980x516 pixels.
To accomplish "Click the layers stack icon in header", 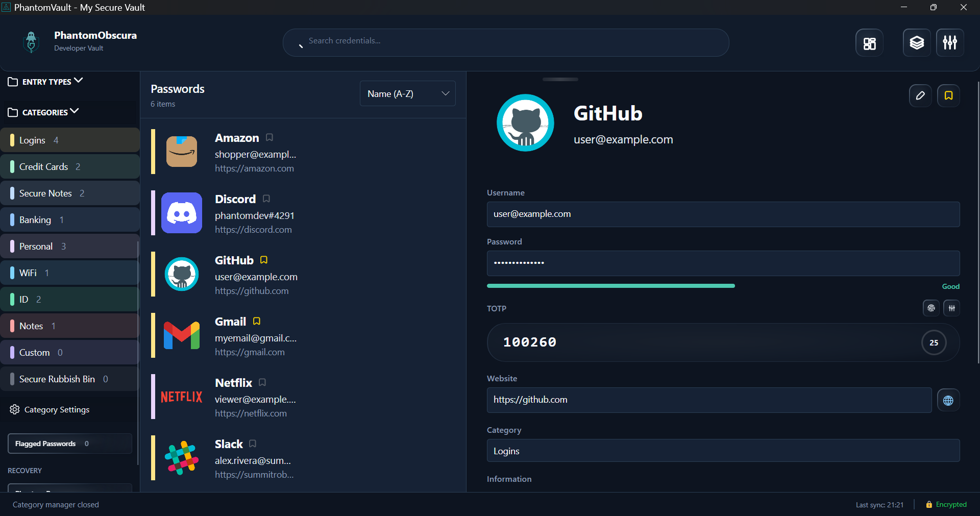I will [917, 43].
